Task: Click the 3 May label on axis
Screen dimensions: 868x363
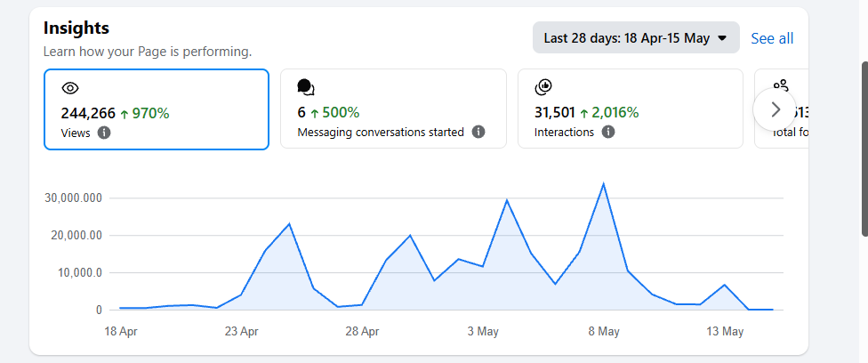Action: coord(483,331)
